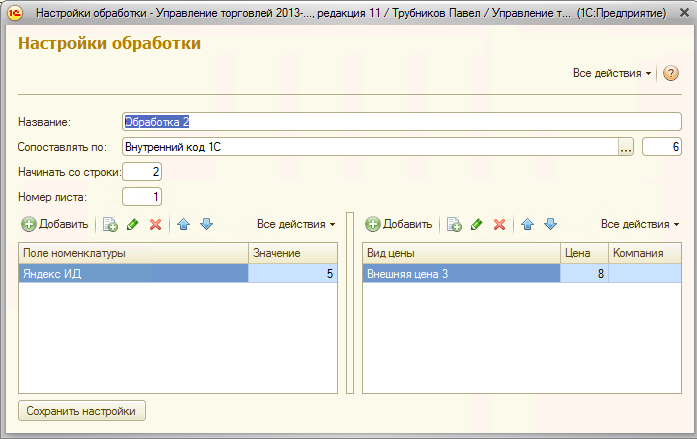Screen dimensions: 697x439
Task: Click the pencil edit icon above price table
Action: 476,225
